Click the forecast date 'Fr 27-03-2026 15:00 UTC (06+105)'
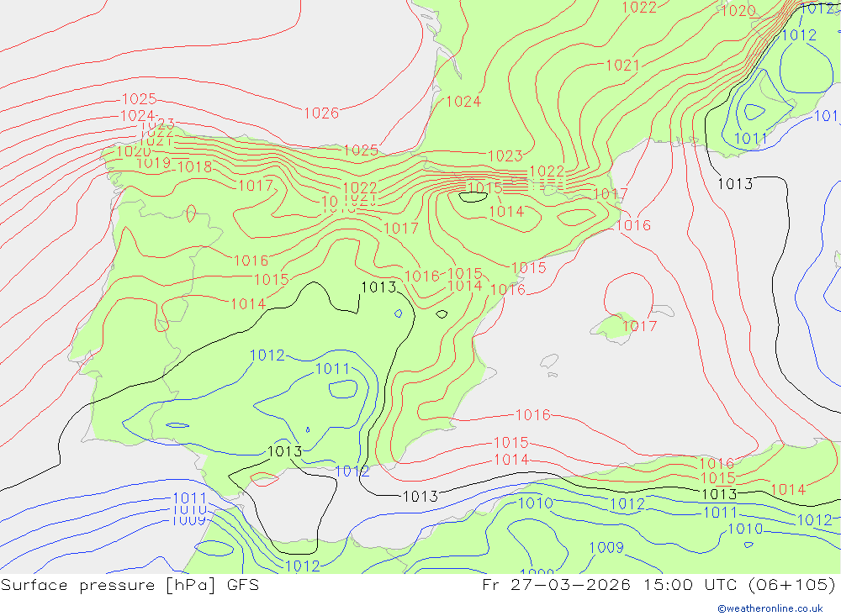The width and height of the screenshot is (841, 616). pos(659,585)
